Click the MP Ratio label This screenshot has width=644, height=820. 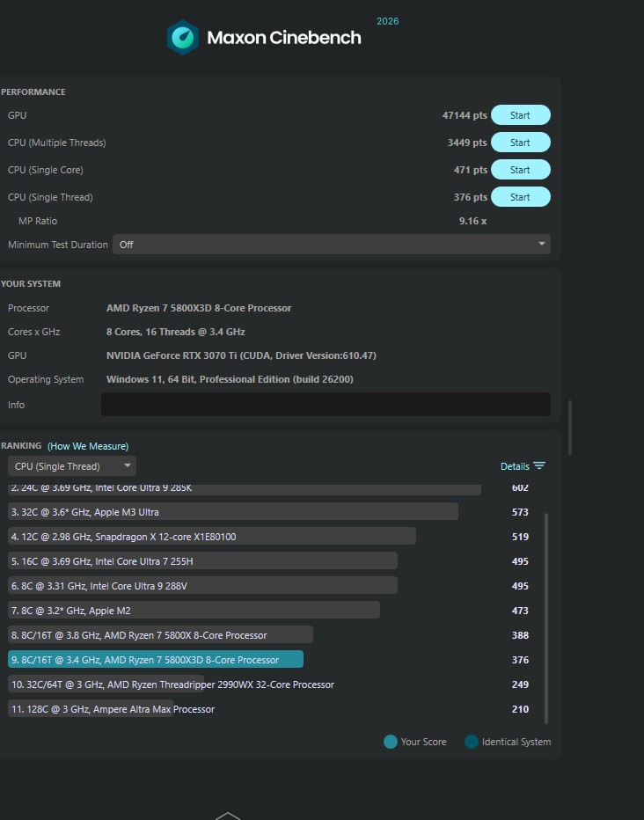coord(38,221)
